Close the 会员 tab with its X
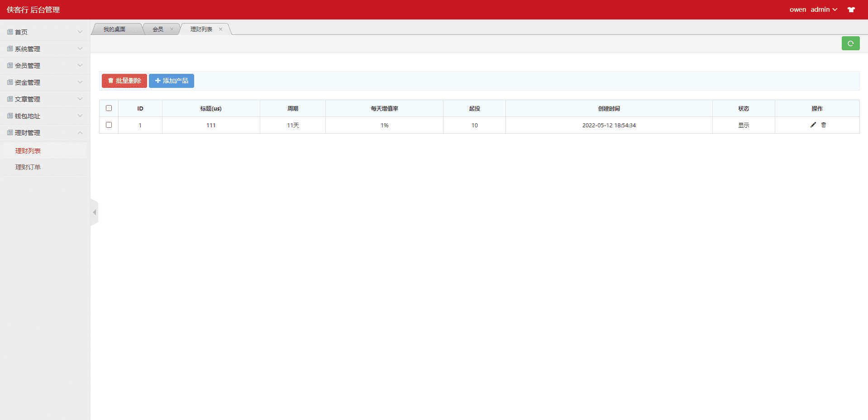The image size is (868, 420). point(172,29)
